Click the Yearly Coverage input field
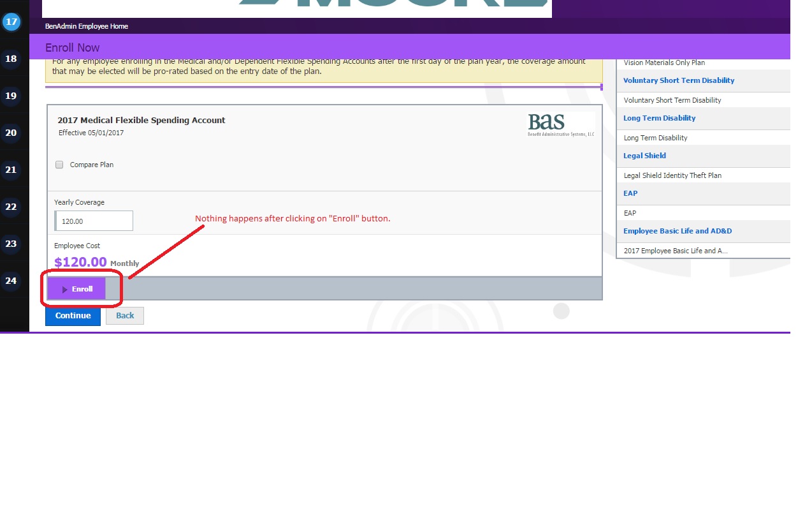The height and width of the screenshot is (518, 812). click(94, 221)
